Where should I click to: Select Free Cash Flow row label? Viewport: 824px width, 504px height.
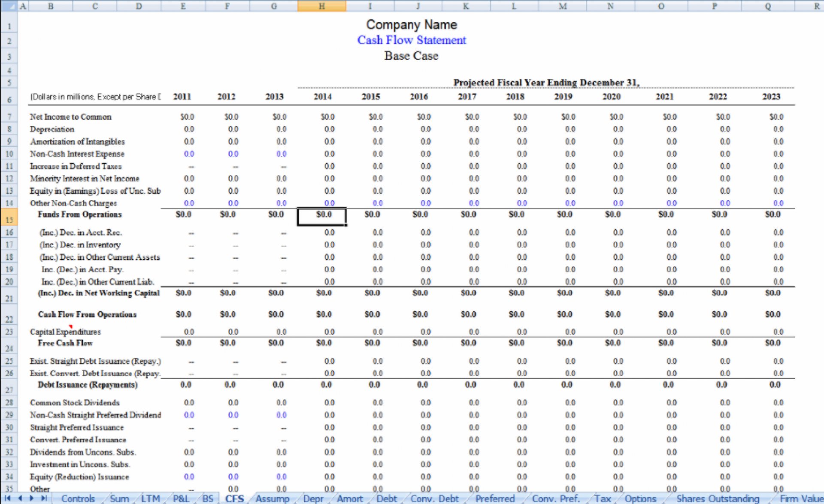click(x=65, y=343)
